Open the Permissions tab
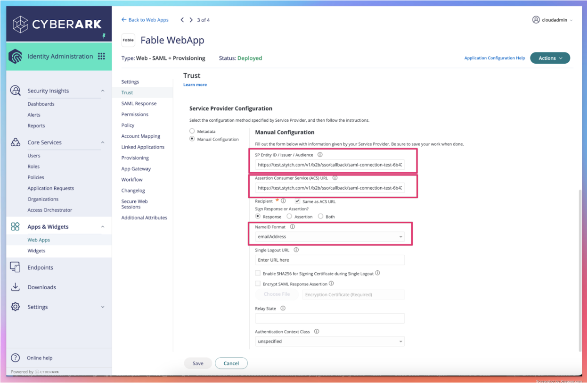588x384 pixels. tap(135, 114)
